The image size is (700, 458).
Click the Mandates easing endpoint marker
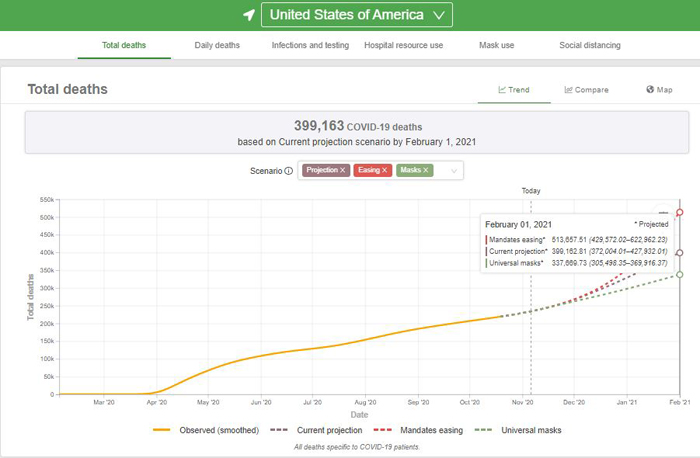coord(679,212)
